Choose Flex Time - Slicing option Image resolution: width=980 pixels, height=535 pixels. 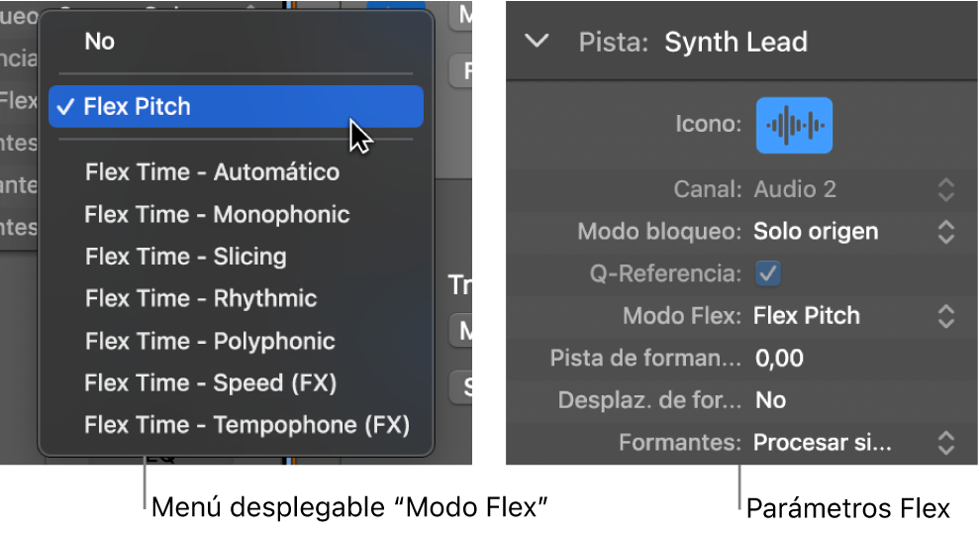(185, 257)
